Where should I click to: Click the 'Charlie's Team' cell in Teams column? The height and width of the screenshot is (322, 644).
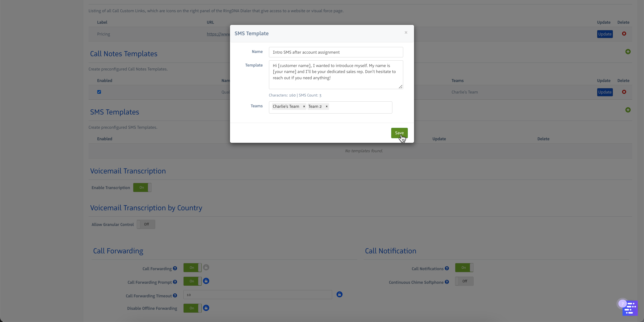(x=465, y=92)
